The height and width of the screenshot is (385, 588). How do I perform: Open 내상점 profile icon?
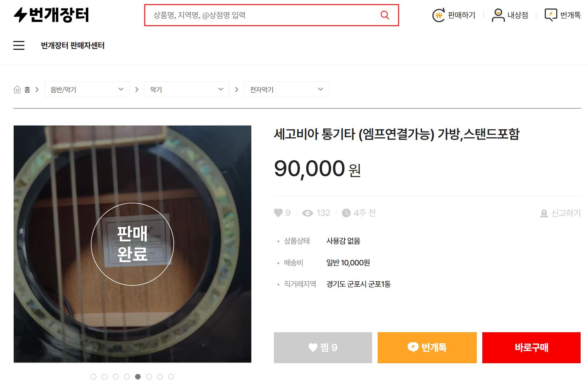[498, 15]
